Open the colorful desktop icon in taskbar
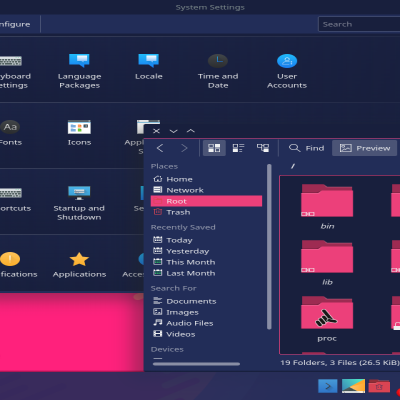This screenshot has width=400, height=400. (353, 386)
